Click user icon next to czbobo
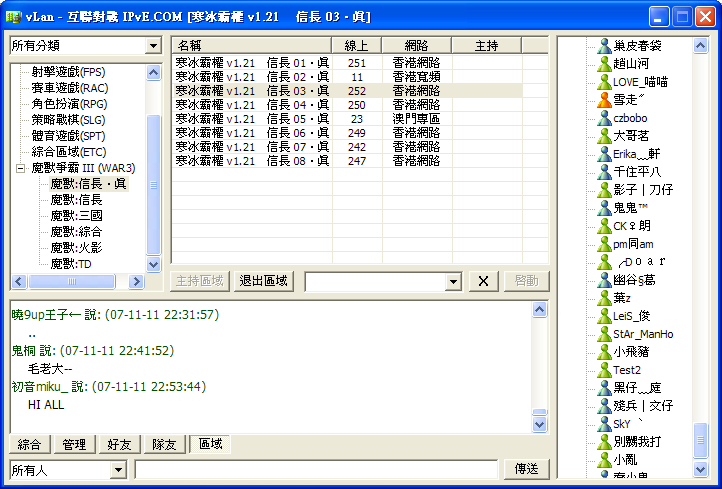The image size is (722, 489). pos(604,118)
